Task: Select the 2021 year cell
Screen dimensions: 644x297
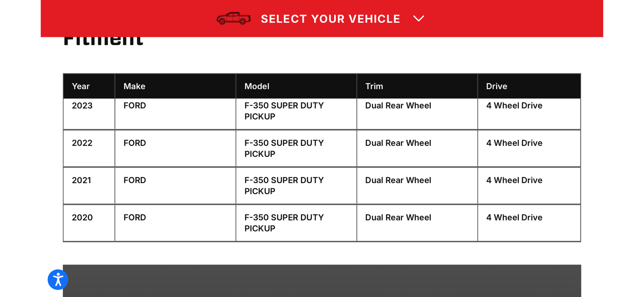Action: (81, 180)
